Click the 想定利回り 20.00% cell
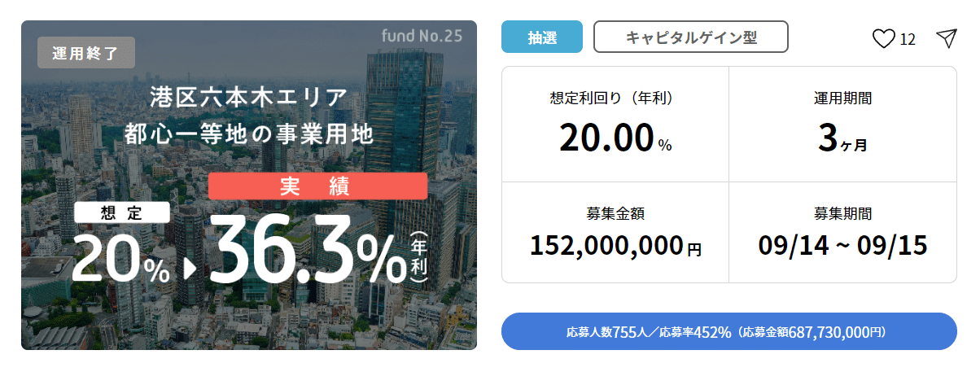The width and height of the screenshot is (980, 372). [615, 125]
